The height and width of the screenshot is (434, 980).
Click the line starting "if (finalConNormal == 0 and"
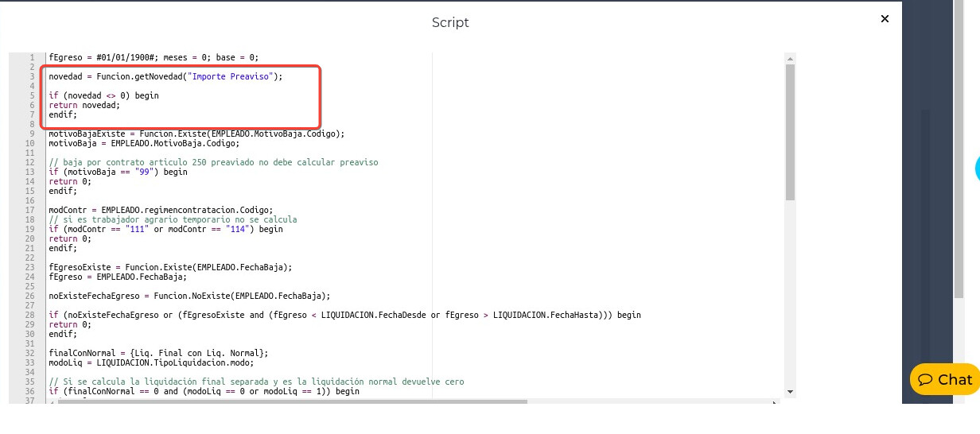tap(204, 391)
